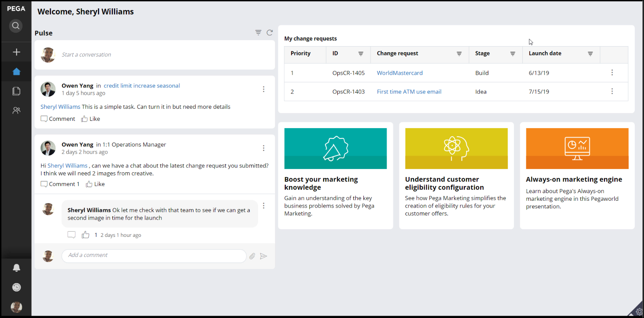Screen dimensions: 644x318
Task: Refresh the Pulse feed
Action: (x=270, y=33)
